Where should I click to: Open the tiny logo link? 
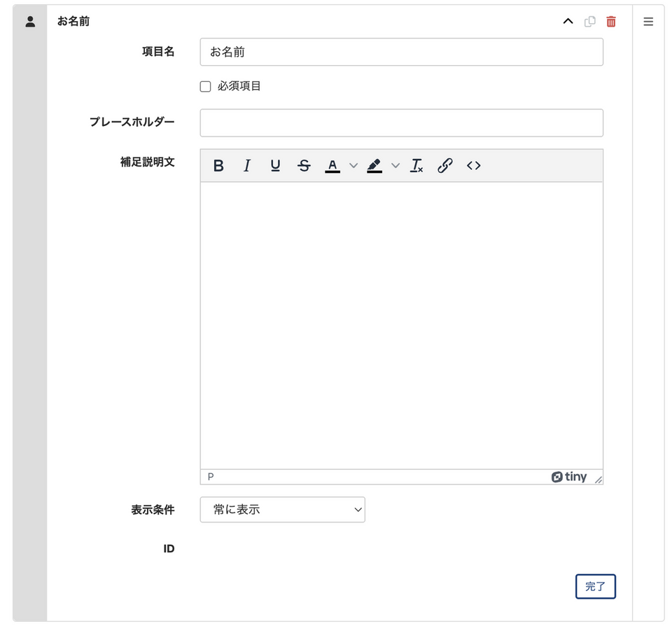point(569,477)
